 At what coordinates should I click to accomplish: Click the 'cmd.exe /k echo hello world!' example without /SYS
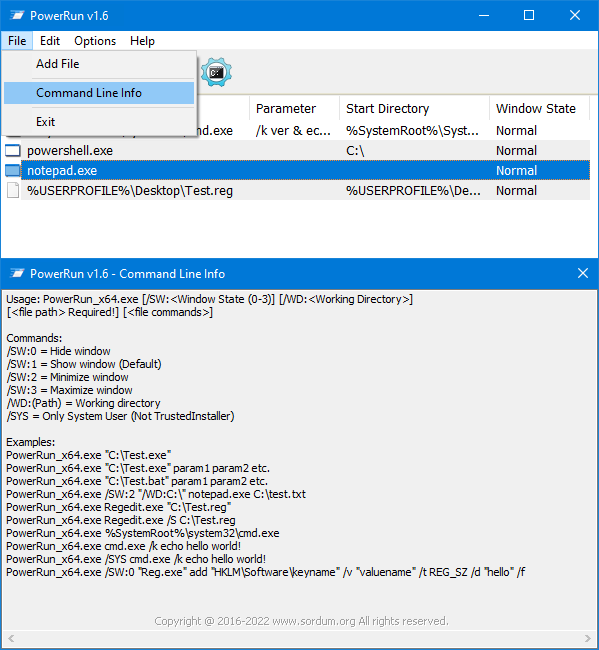[124, 546]
